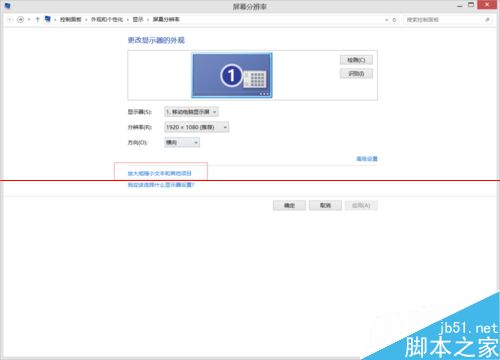Click the 应用(A) apply button
The width and height of the screenshot is (500, 360).
tap(361, 205)
